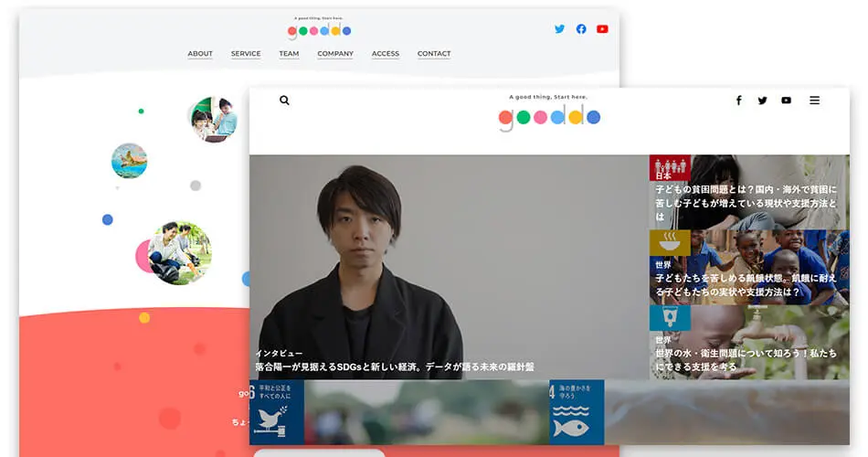Screen dimensions: 868x457
Task: Open SERVICE menu in back window
Action: click(246, 54)
